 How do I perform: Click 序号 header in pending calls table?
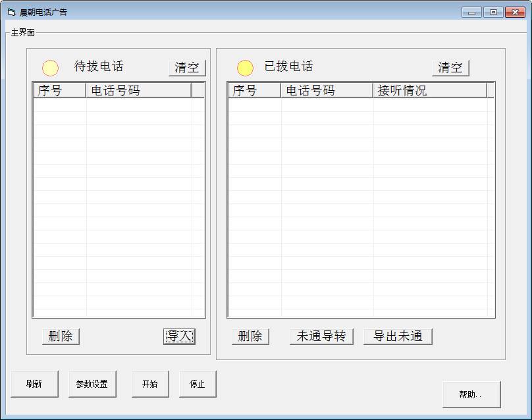click(x=60, y=91)
